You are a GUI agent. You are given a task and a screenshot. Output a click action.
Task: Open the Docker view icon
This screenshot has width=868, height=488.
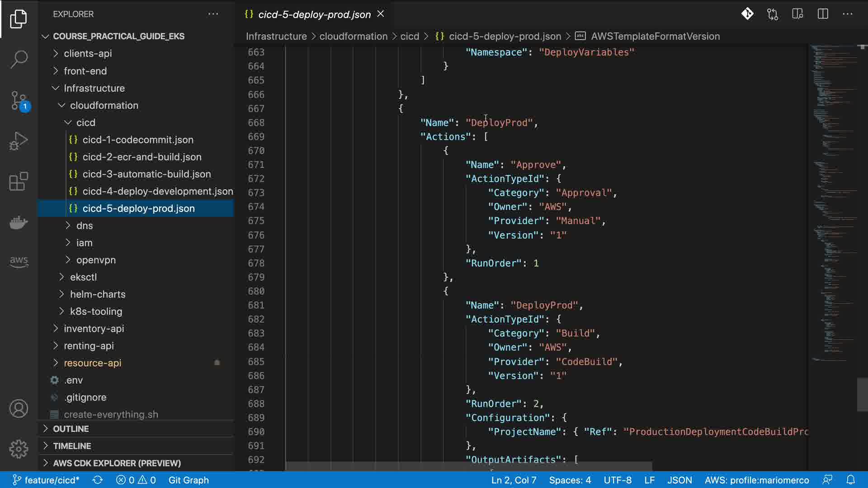[x=19, y=222]
